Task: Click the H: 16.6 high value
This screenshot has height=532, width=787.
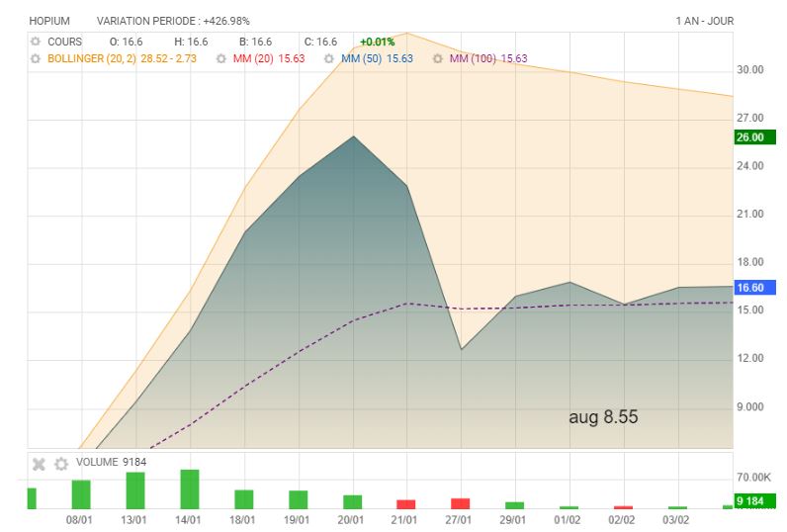Action: 191,42
